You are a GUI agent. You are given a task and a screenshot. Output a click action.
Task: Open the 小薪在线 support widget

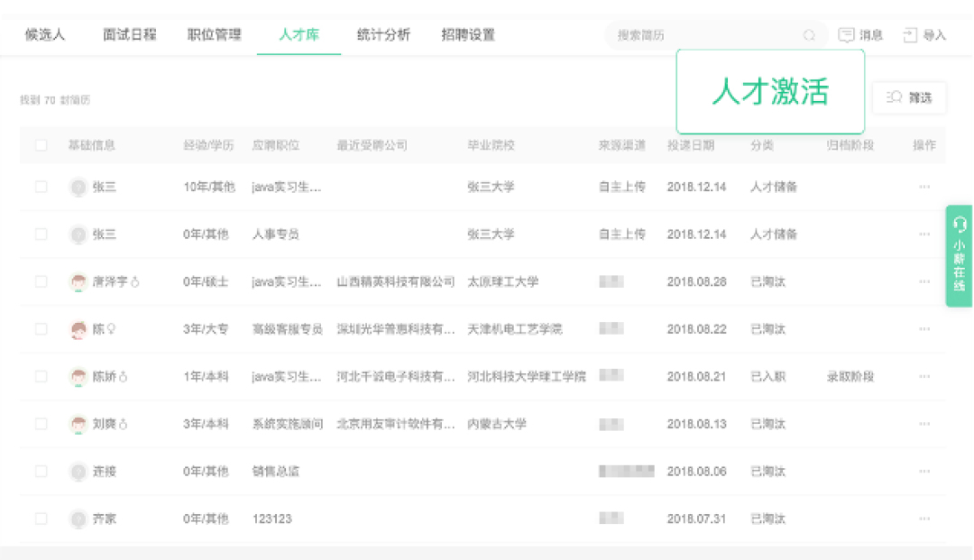point(959,256)
